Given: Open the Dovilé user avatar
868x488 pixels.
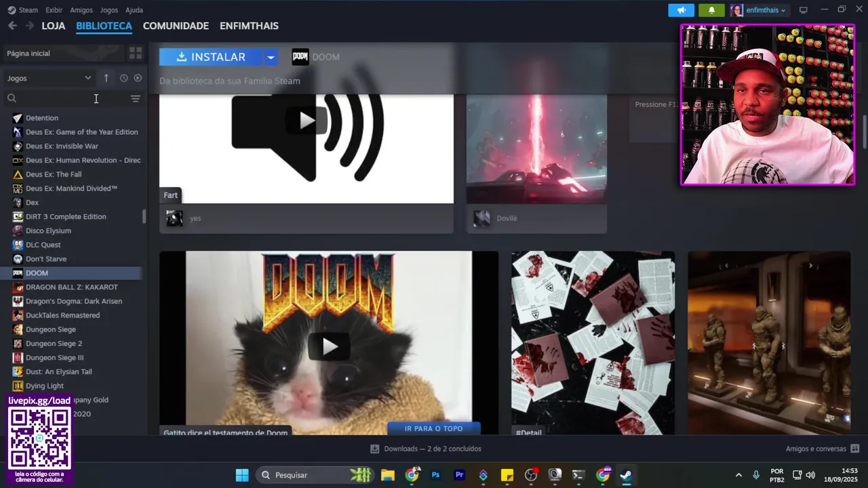Looking at the screenshot, I should 481,218.
